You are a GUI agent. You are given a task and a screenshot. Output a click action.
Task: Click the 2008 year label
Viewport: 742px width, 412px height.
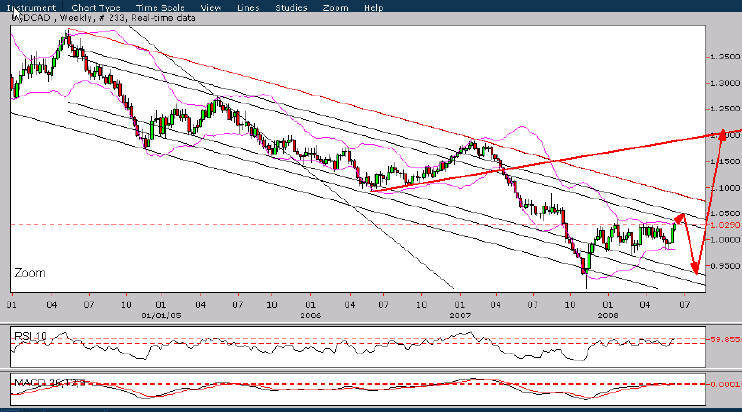608,315
